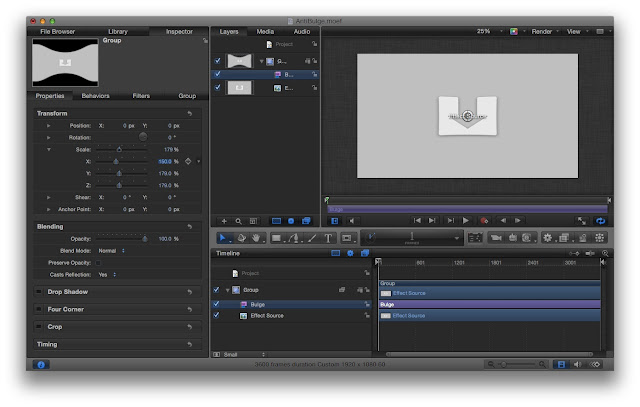Click the HUD toggle icon in toolbar

pyautogui.click(x=475, y=238)
